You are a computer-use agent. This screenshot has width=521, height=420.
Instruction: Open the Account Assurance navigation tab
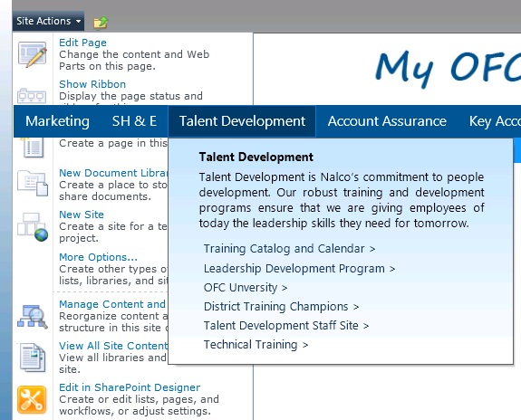[387, 121]
